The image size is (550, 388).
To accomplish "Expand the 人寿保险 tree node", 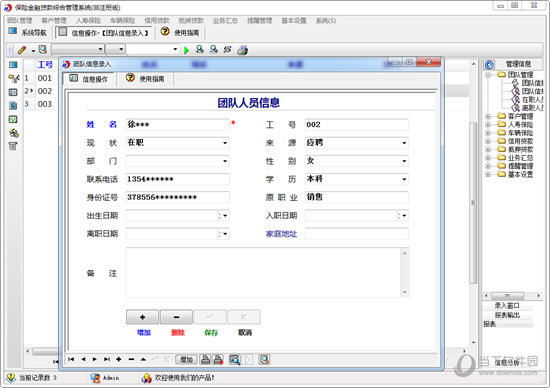I will (x=488, y=124).
